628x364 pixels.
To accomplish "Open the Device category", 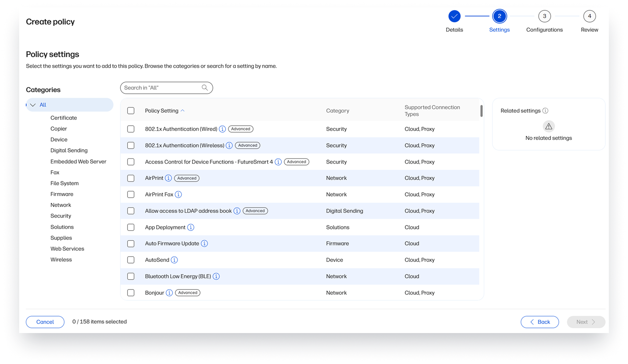I will point(59,140).
